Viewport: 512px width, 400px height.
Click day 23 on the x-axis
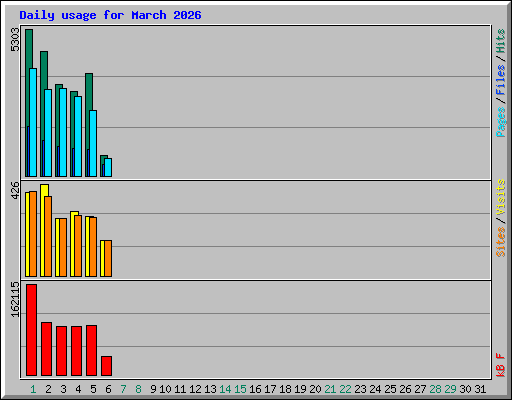[x=360, y=389]
